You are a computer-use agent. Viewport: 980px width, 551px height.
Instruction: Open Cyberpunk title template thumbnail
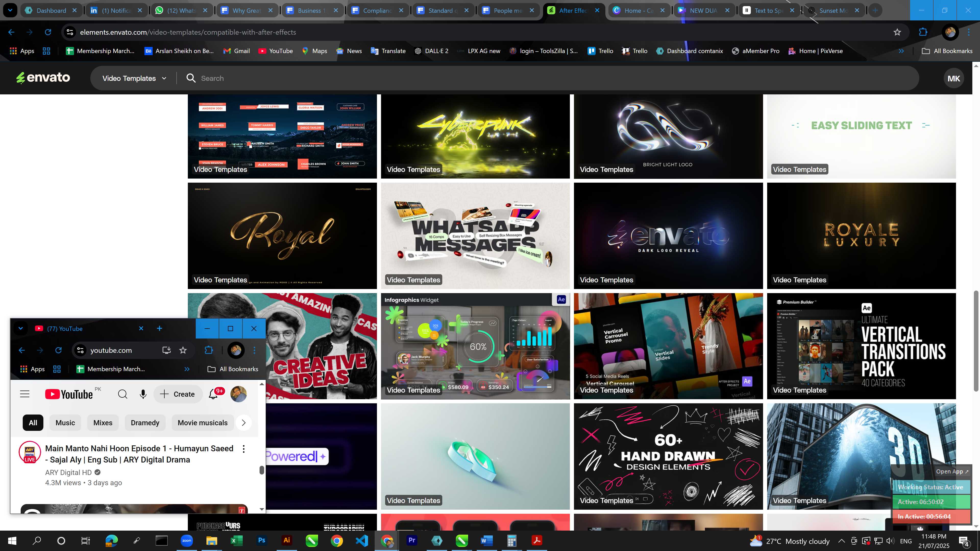click(x=475, y=136)
